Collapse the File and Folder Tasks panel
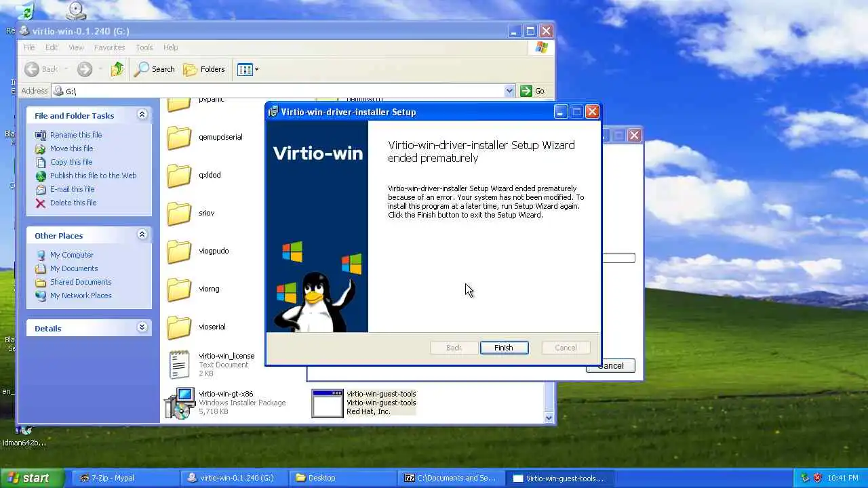Screen dimensions: 868x488 pos(142,115)
